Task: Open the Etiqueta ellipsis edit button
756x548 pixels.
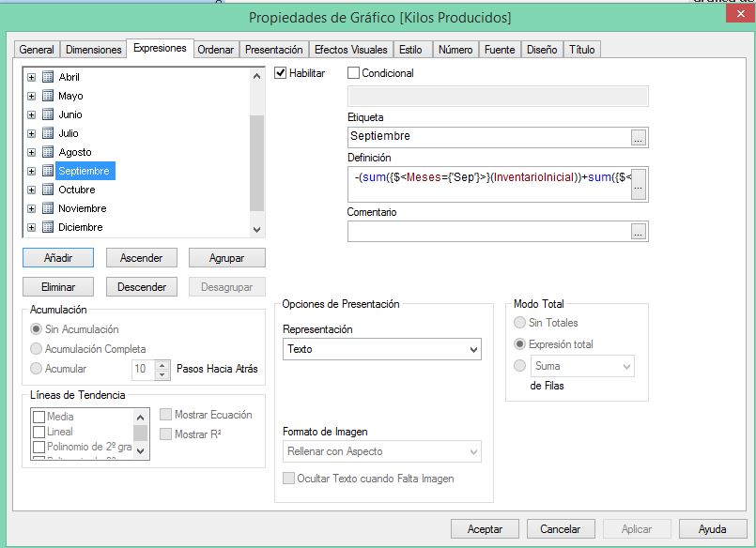Action: [x=639, y=137]
